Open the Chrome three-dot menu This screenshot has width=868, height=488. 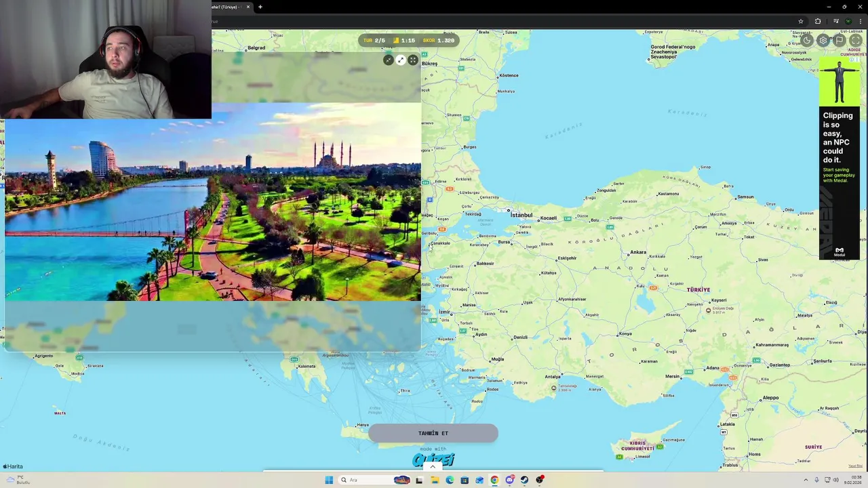tap(861, 22)
